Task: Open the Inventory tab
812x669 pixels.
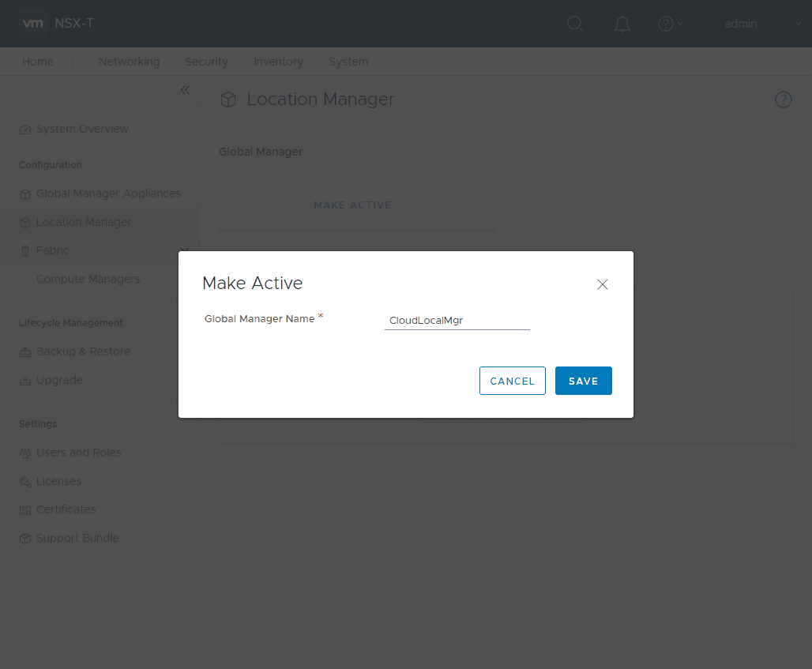Action: (278, 62)
